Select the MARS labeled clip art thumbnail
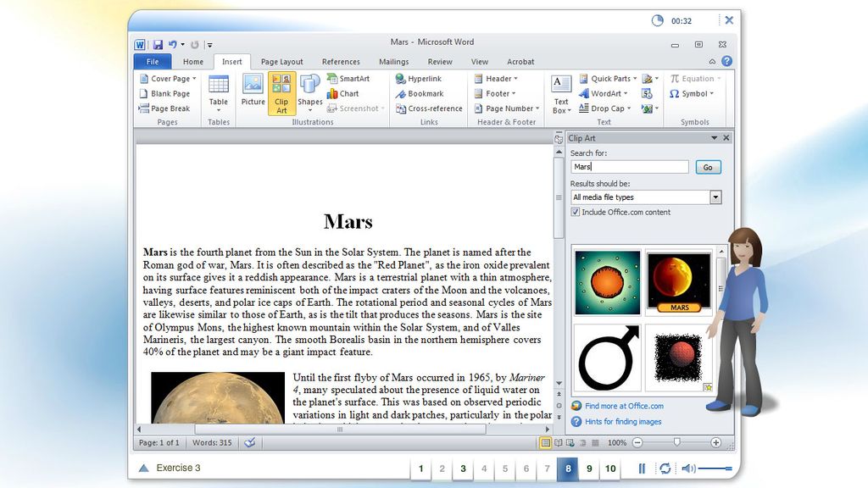Image resolution: width=868 pixels, height=488 pixels. click(679, 282)
